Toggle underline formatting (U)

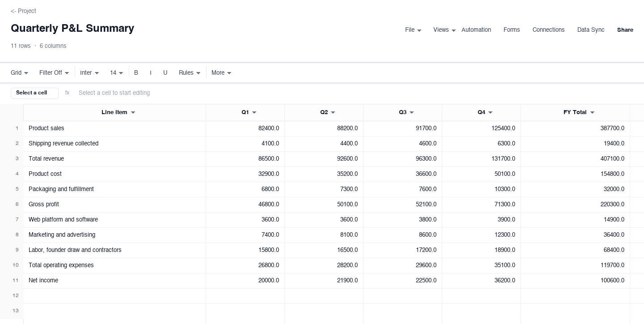click(x=165, y=73)
